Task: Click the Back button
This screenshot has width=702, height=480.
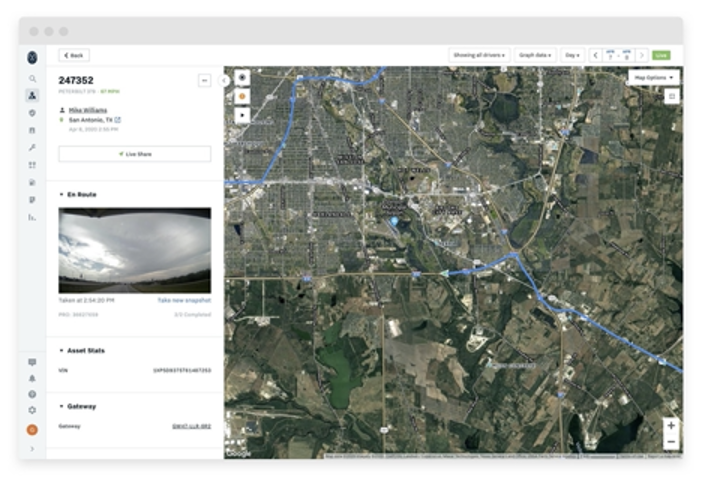Action: point(74,55)
